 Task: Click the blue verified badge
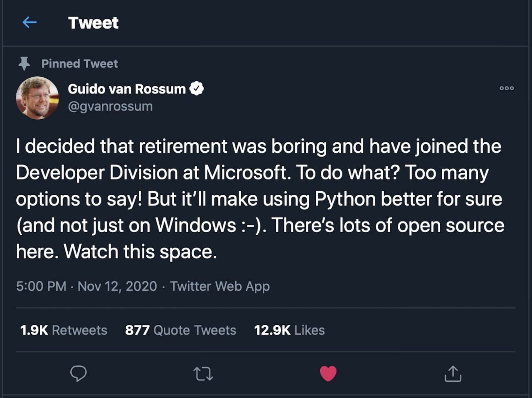click(196, 89)
